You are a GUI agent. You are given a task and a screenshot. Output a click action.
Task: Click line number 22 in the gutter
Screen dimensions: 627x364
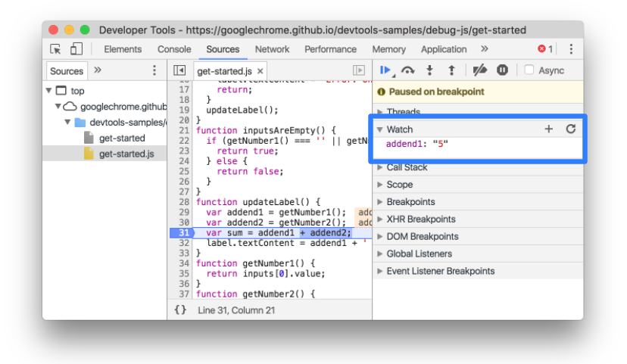tap(184, 141)
